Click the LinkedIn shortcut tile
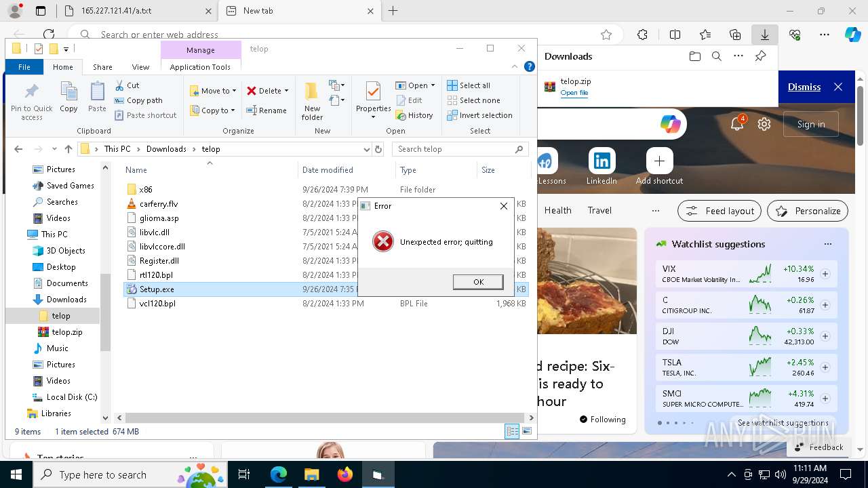Viewport: 868px width, 488px height. coord(601,167)
